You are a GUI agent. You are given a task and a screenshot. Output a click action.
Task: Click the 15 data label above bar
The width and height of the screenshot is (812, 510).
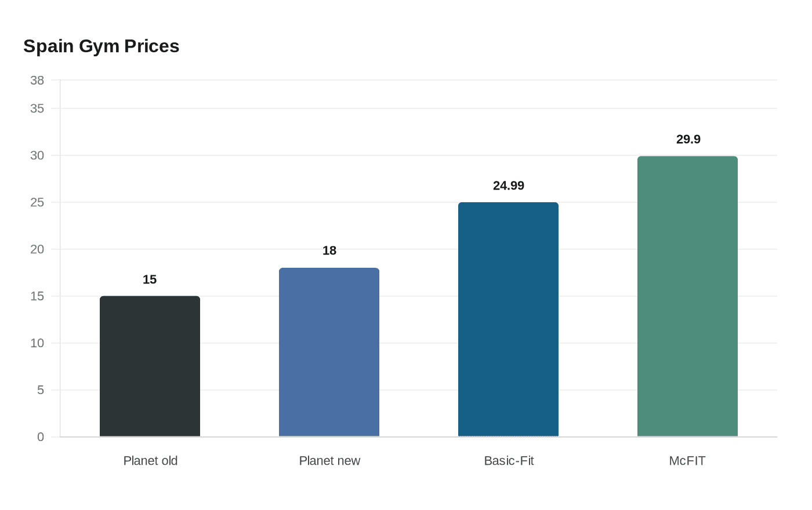click(150, 279)
